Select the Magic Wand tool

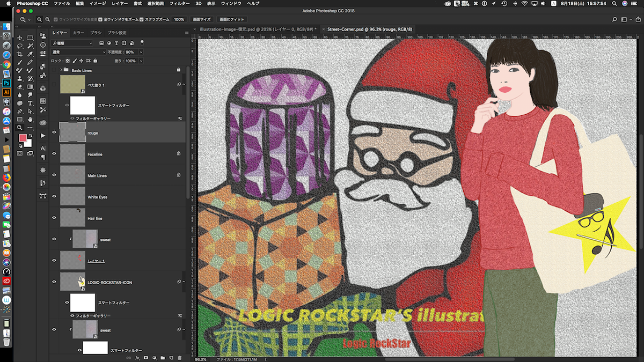pos(31,46)
